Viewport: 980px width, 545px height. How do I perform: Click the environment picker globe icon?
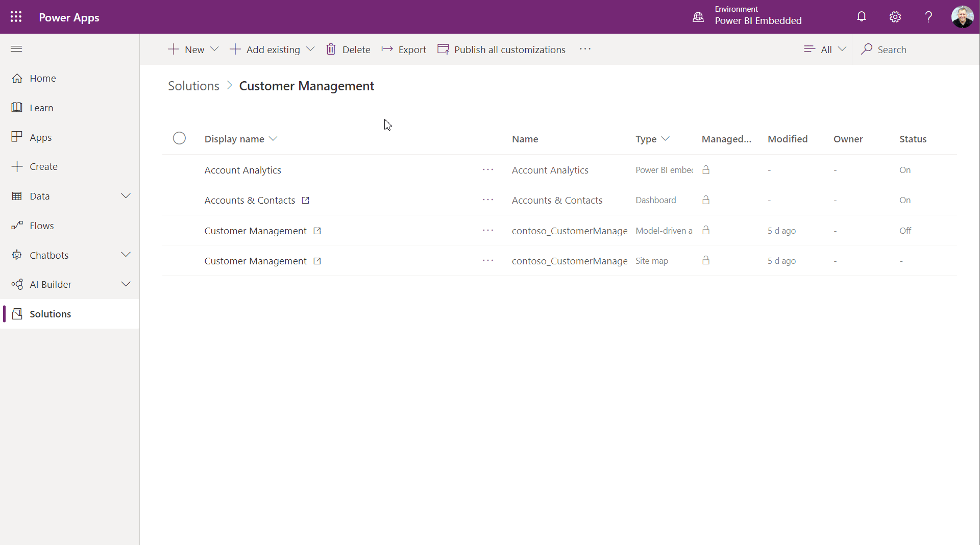[698, 17]
